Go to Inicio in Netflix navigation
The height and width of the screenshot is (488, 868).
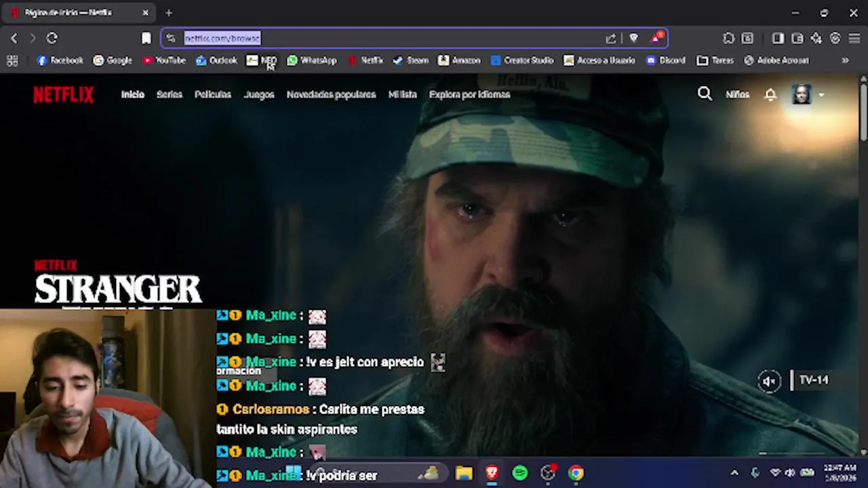pos(133,95)
